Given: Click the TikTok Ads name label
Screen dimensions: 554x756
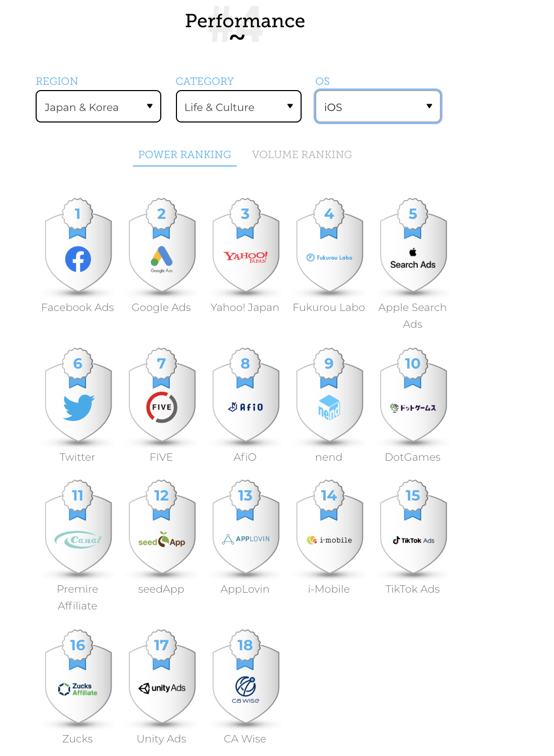Looking at the screenshot, I should tap(413, 589).
